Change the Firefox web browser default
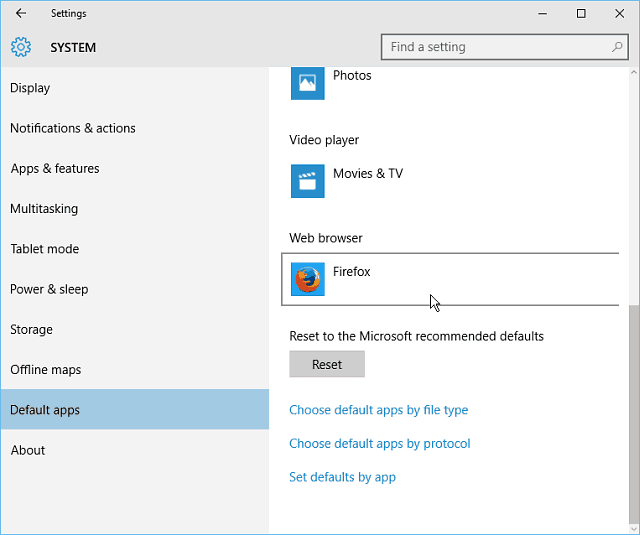Screen dimensions: 640x535 tap(450, 279)
